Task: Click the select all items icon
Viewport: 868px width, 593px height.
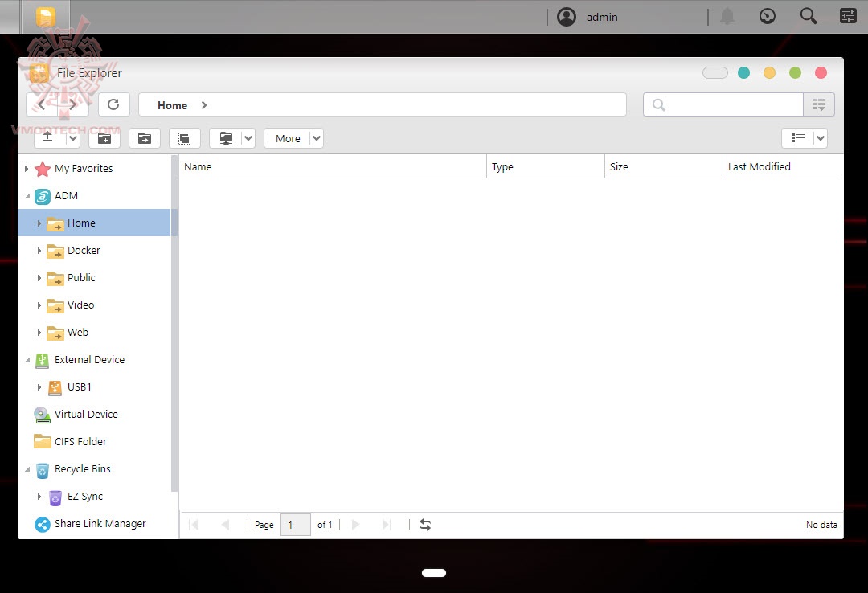Action: [184, 138]
